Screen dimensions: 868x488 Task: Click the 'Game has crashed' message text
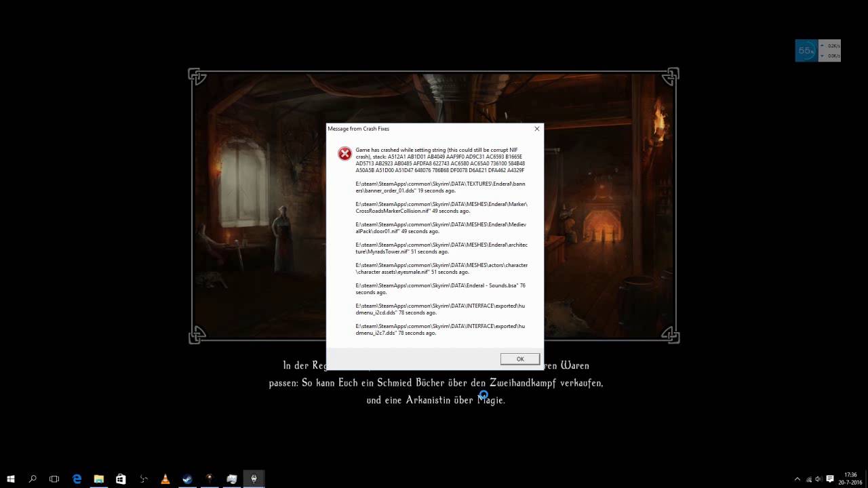pyautogui.click(x=440, y=160)
